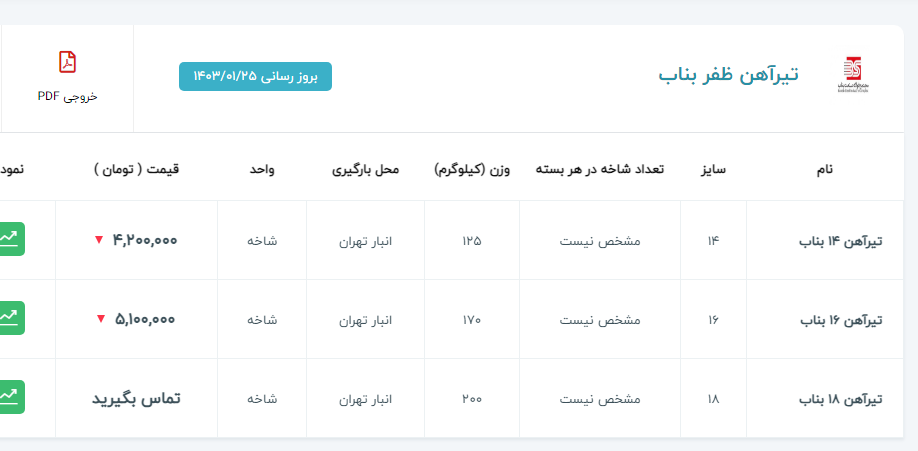Click red price-drop arrow beside ۵,۱۰۰,۰۰۰
This screenshot has height=451, width=918.
(100, 319)
